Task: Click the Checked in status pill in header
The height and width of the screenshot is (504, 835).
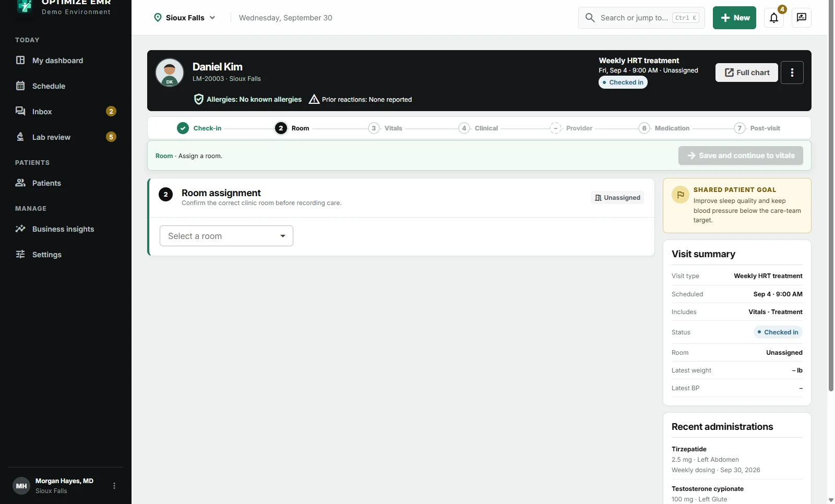Action: [623, 82]
